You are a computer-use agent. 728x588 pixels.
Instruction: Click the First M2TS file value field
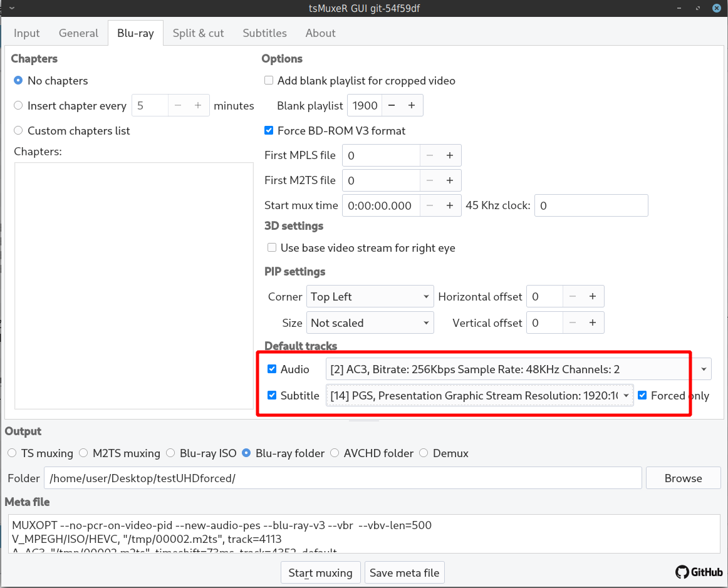point(381,180)
